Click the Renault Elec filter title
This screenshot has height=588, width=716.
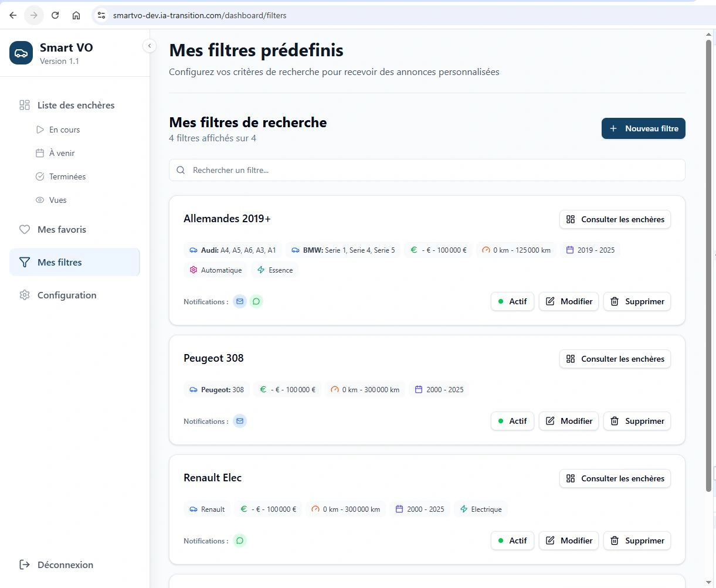click(212, 478)
